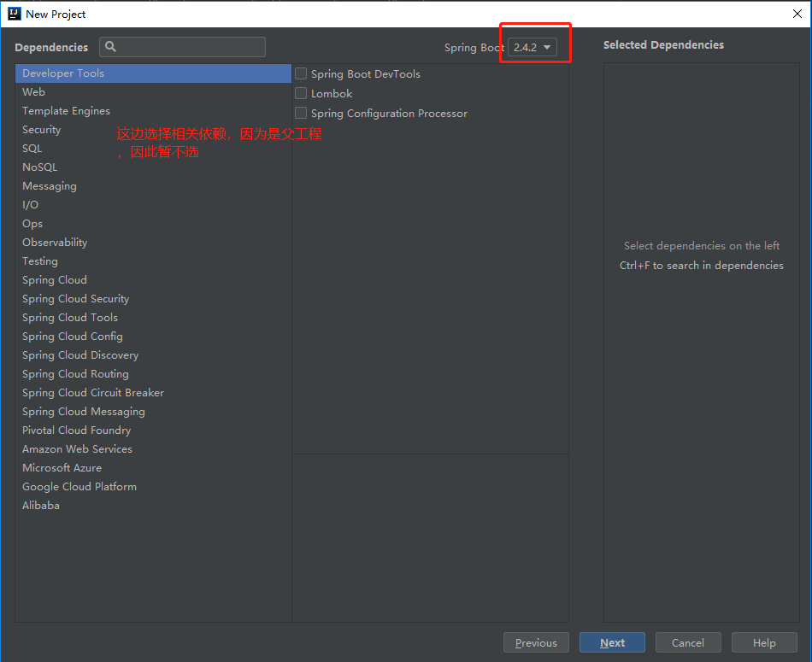Choose the Security category

[153, 129]
